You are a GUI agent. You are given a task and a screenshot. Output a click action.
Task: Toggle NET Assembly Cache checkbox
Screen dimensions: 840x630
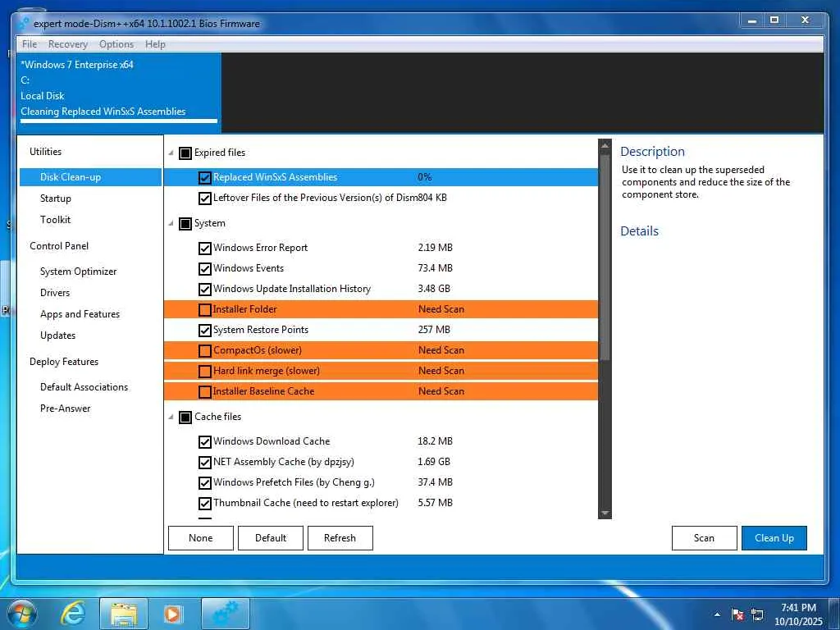(x=204, y=463)
